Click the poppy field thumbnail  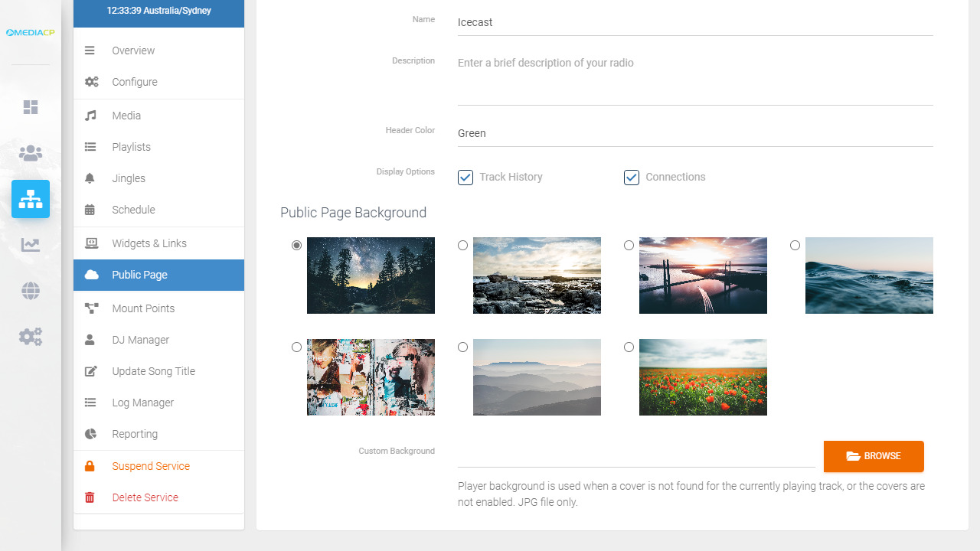point(703,377)
